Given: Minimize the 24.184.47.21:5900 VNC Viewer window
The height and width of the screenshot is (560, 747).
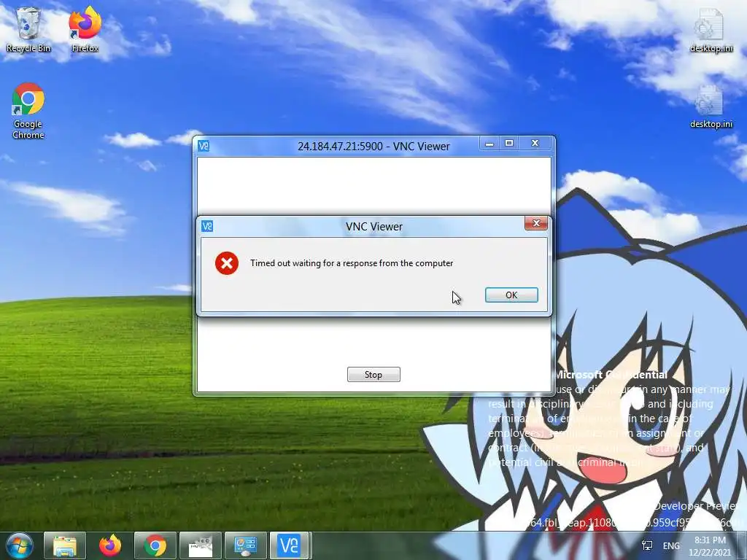Looking at the screenshot, I should [489, 144].
